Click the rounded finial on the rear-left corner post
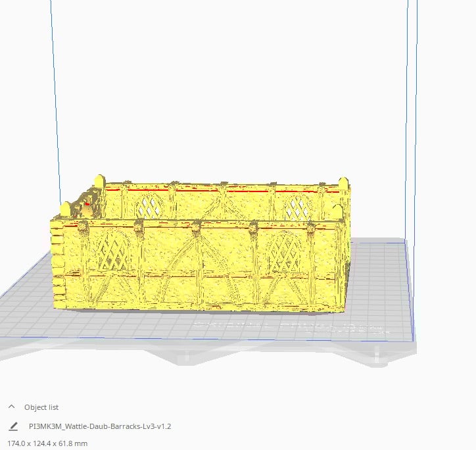Image resolution: width=476 pixels, height=450 pixels. [x=99, y=181]
